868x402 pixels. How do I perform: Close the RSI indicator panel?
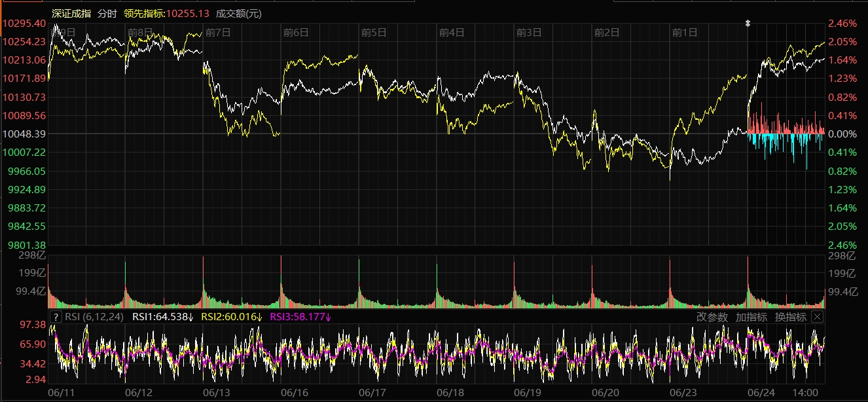pyautogui.click(x=817, y=317)
